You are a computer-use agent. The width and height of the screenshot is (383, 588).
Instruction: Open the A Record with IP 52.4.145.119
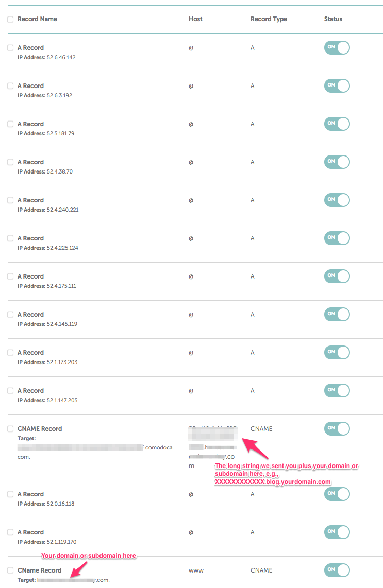tap(30, 314)
